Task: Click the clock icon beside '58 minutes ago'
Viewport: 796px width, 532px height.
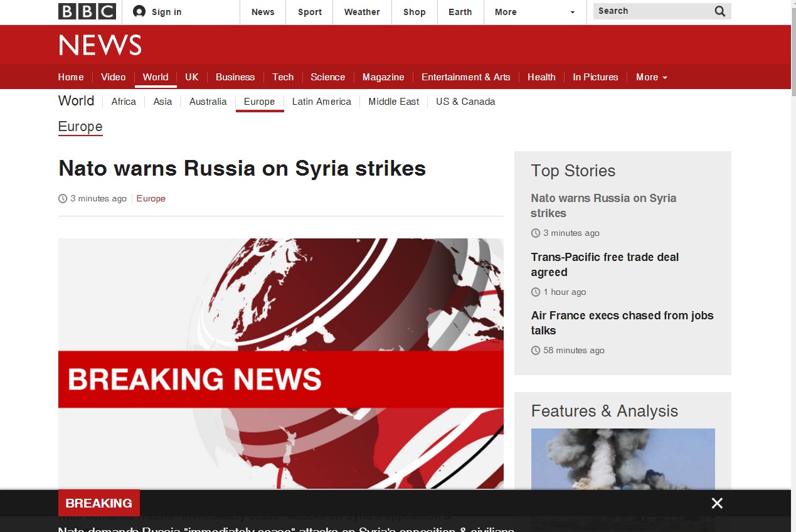Action: 535,350
